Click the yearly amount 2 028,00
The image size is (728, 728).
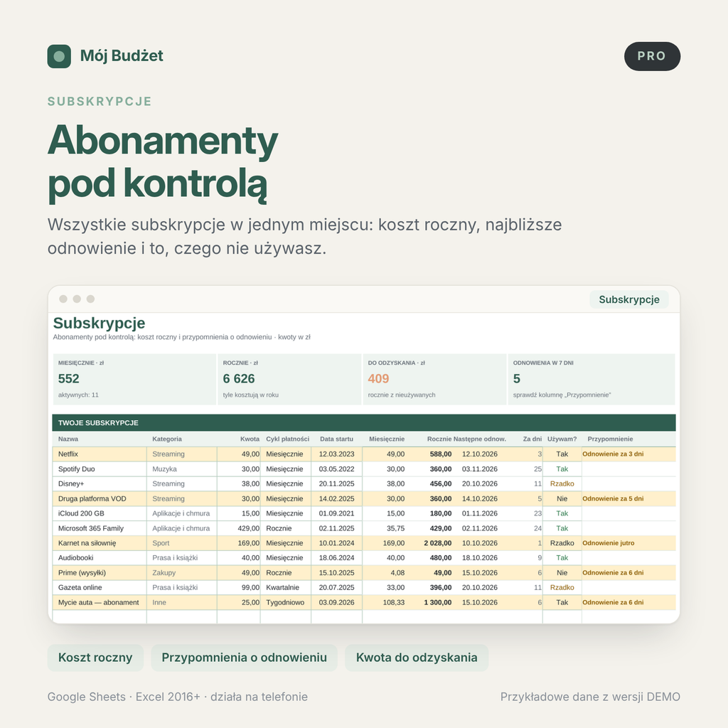[438, 543]
